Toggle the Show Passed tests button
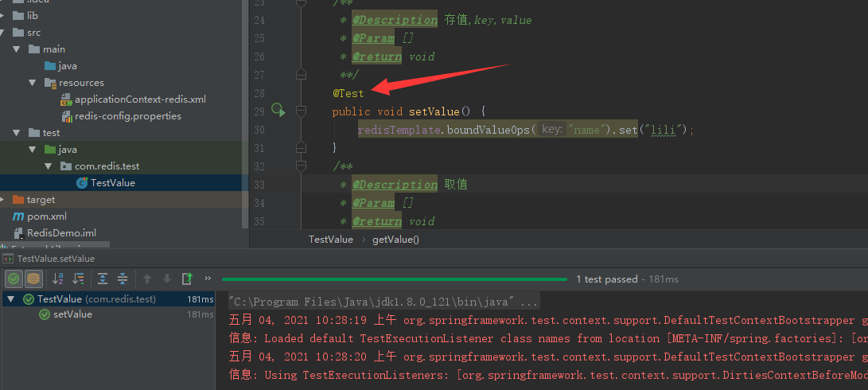The height and width of the screenshot is (390, 868). pyautogui.click(x=14, y=279)
